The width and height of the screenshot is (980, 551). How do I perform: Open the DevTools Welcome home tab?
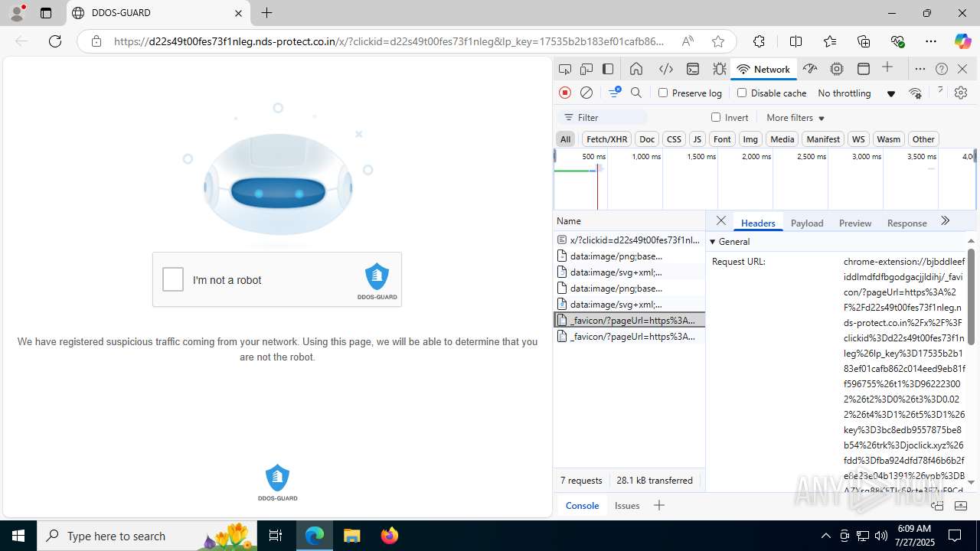pos(636,69)
